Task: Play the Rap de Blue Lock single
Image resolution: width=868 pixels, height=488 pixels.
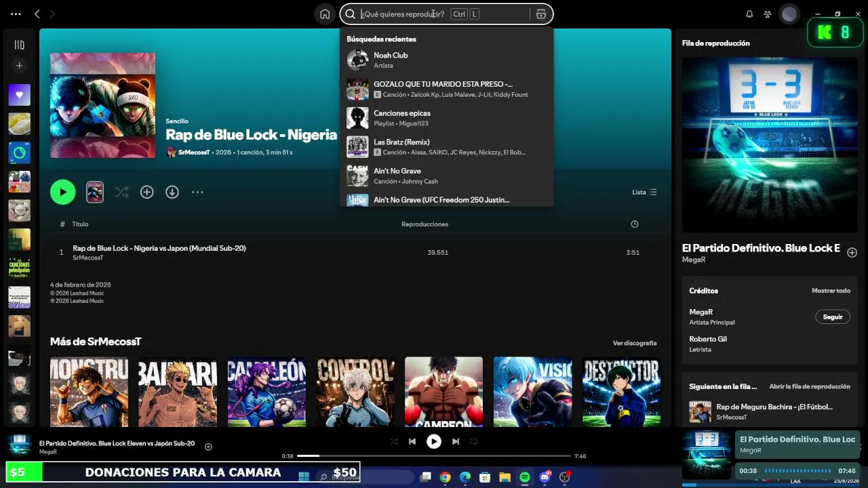Action: pyautogui.click(x=62, y=192)
